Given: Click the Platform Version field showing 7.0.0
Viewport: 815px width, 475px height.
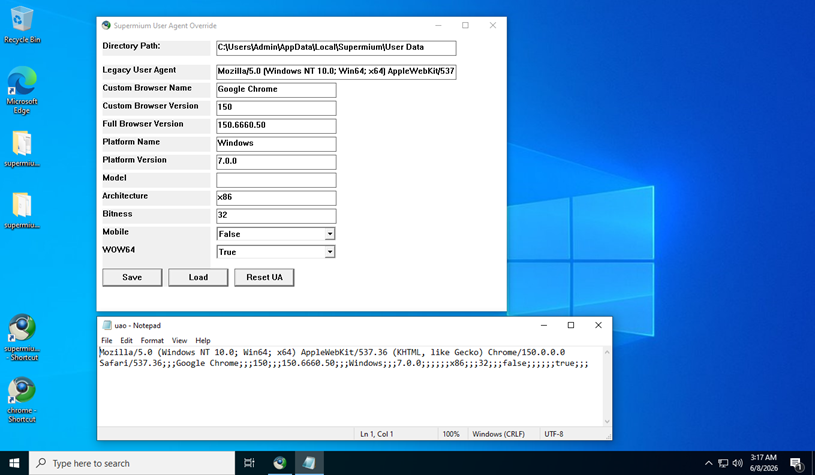Looking at the screenshot, I should point(276,162).
